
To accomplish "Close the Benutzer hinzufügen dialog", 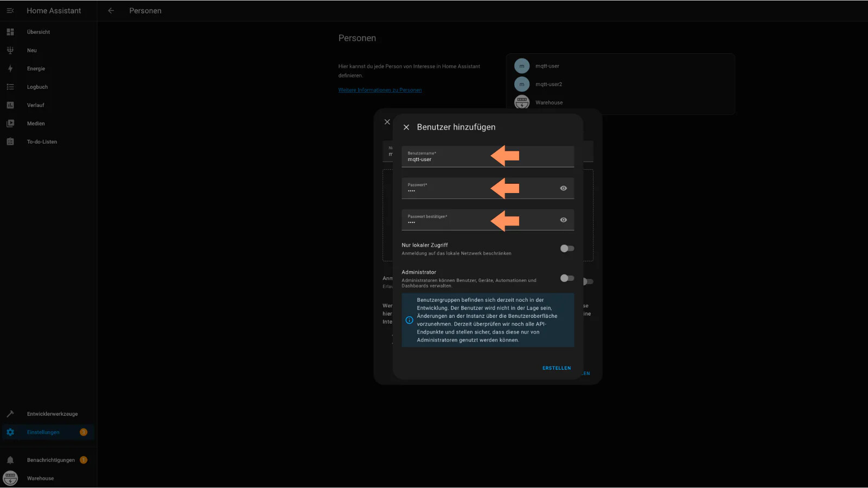I will (x=406, y=127).
